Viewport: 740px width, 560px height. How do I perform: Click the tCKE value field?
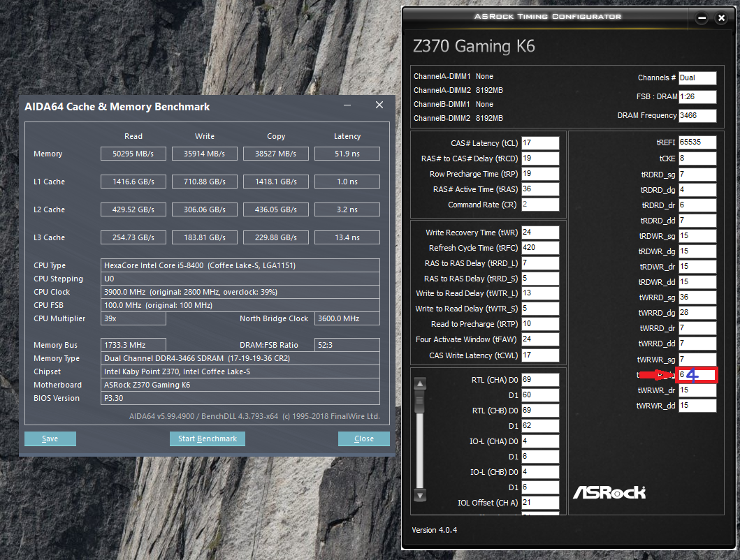pos(697,159)
